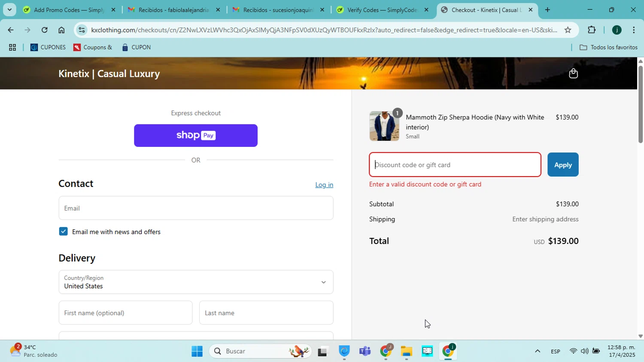Open Kinetix | Casual Luxury store link

(x=109, y=73)
